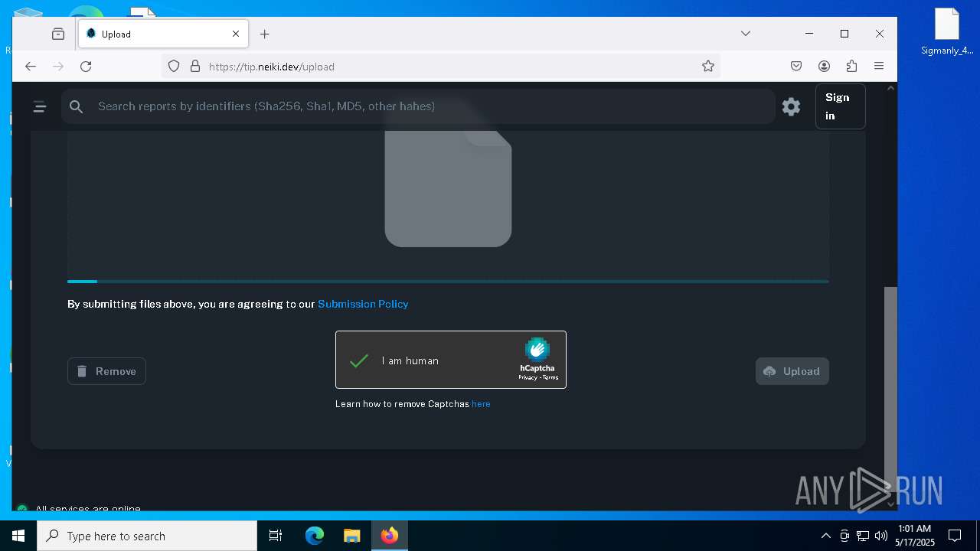Reload the current page
This screenshot has height=551, width=980.
tap(86, 67)
